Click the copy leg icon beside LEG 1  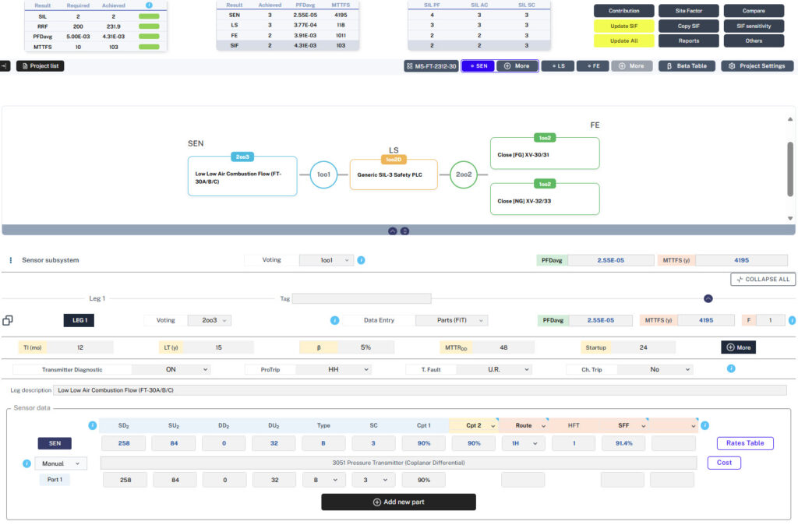point(7,320)
